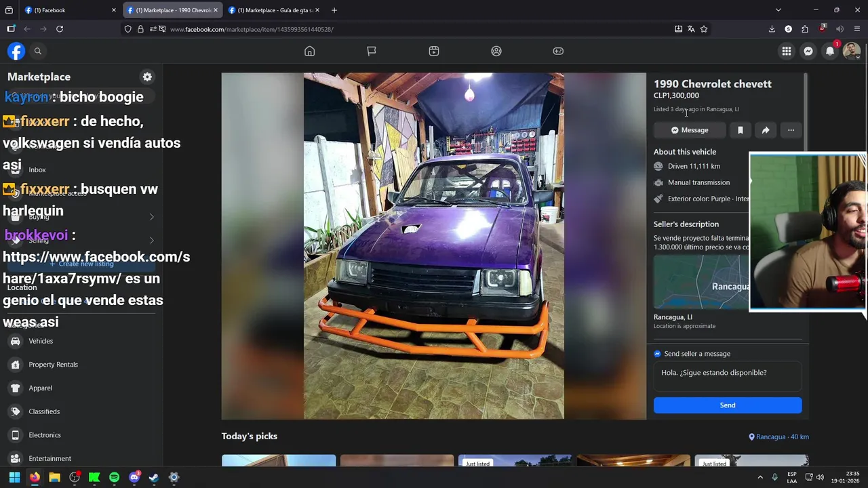The width and height of the screenshot is (868, 488).
Task: Open the Facebook search magnifier
Action: coord(38,51)
